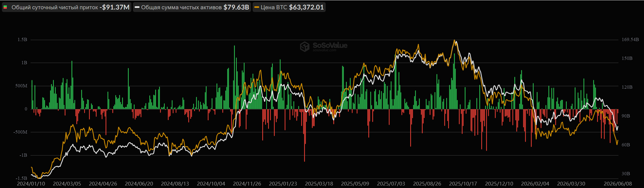Select the 2026/06/08 date label
The image size is (644, 188).
click(x=617, y=184)
